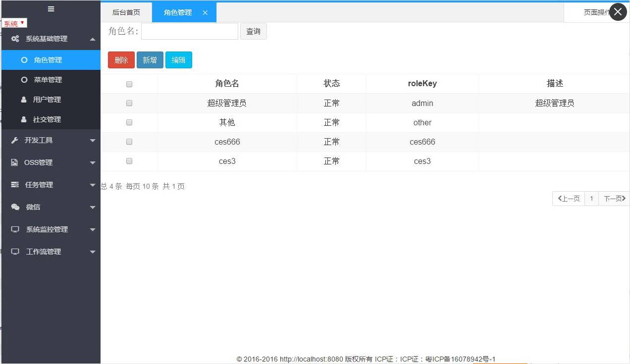
Task: Expand the OSS管理 menu arrow
Action: click(93, 163)
